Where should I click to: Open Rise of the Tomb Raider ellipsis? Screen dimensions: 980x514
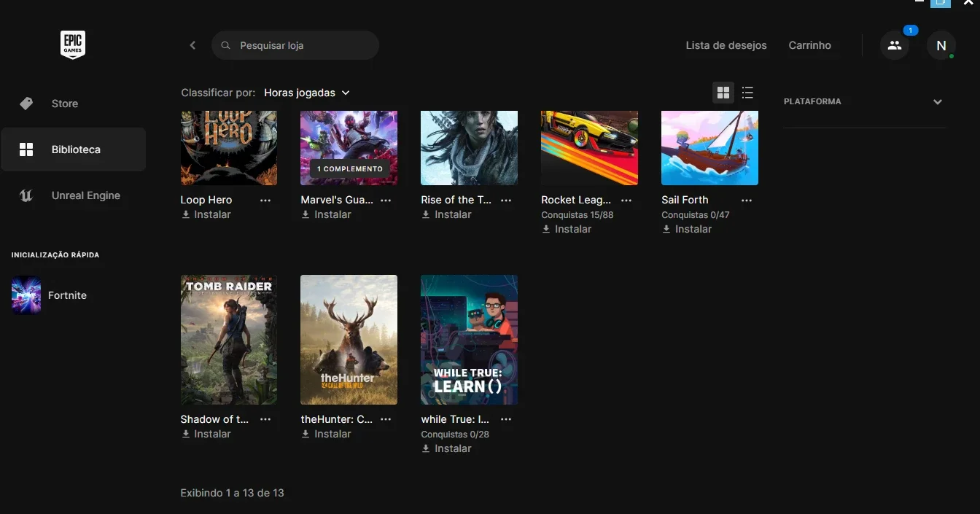506,200
